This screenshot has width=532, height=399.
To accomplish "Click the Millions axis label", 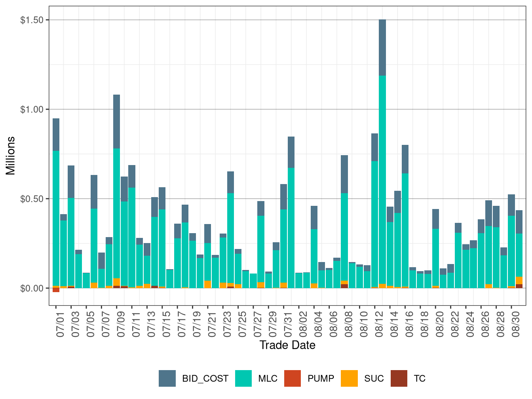I will tap(11, 154).
